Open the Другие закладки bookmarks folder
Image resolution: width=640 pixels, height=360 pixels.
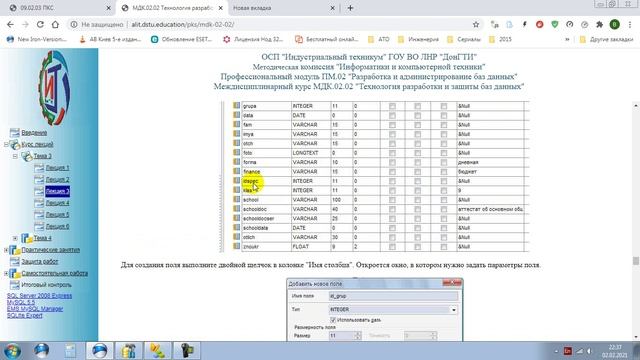[607, 39]
